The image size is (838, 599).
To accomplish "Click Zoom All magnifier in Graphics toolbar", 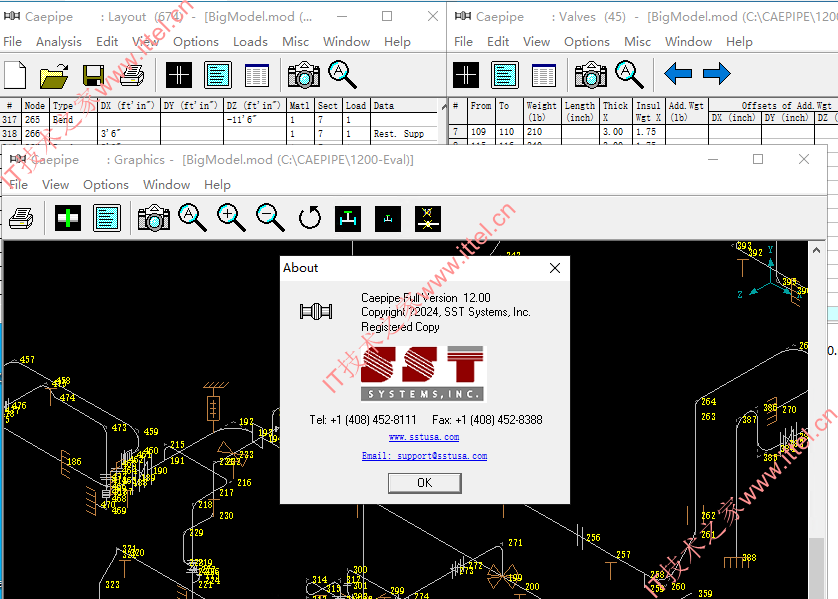I will click(192, 218).
